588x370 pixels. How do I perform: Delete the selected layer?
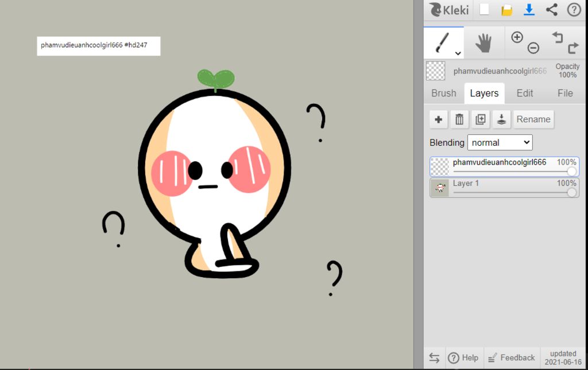click(459, 119)
